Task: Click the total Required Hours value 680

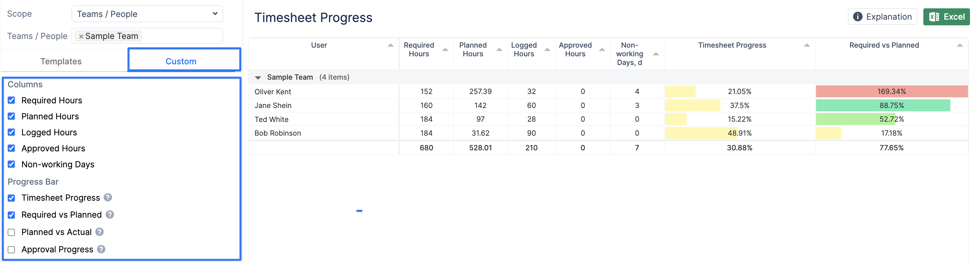Action: (426, 148)
